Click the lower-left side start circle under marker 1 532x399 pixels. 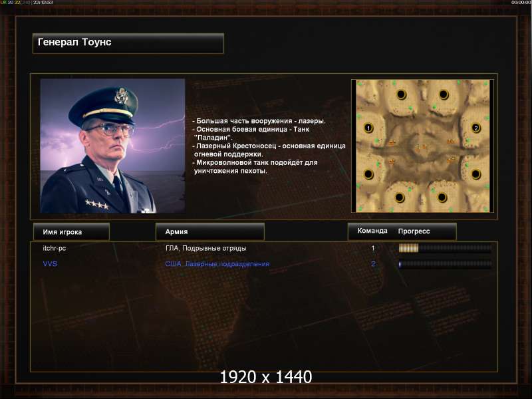pyautogui.click(x=368, y=174)
